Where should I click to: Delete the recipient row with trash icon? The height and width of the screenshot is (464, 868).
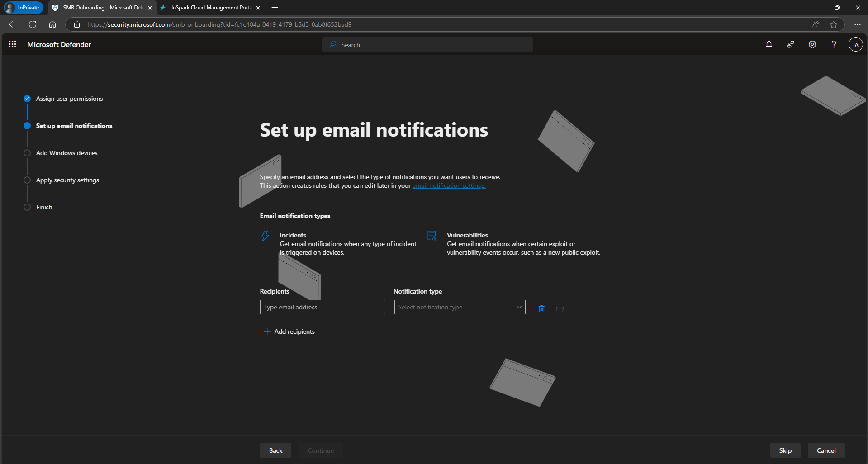(541, 309)
